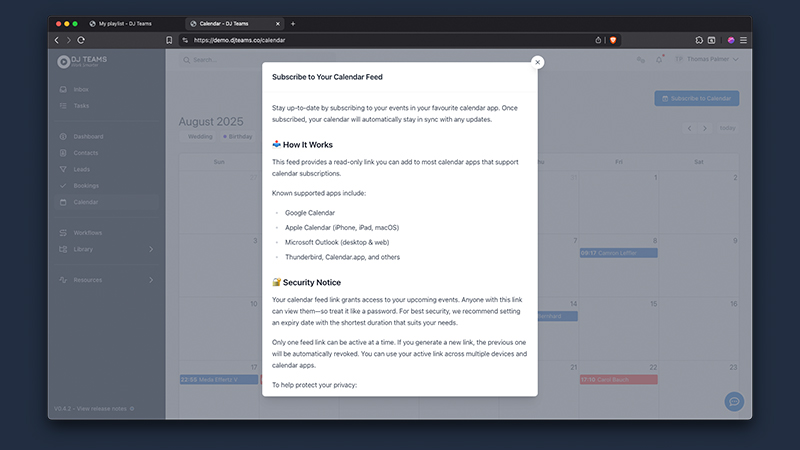Open the chat support bubble icon
This screenshot has height=450, width=800.
734,401
